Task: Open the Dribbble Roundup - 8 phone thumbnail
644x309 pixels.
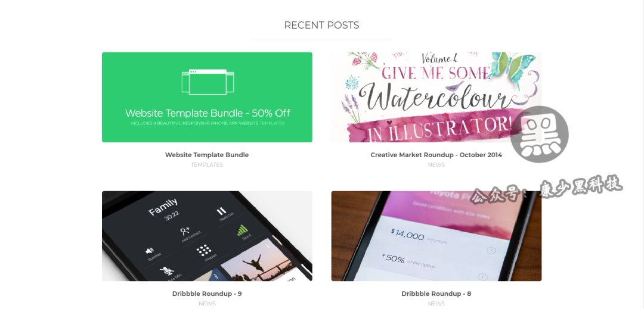Action: [x=436, y=236]
